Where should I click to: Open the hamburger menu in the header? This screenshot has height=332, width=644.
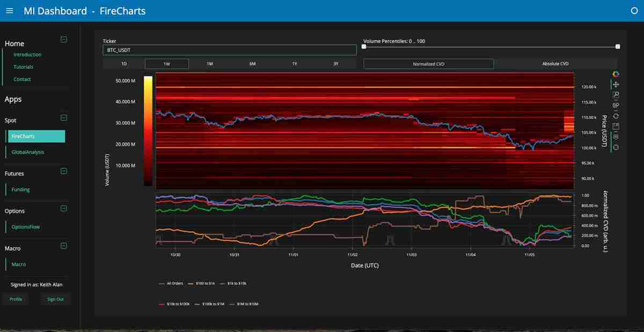[9, 10]
